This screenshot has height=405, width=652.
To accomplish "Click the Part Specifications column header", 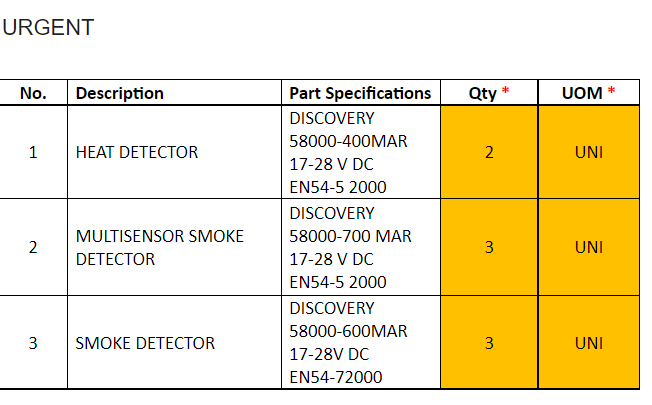I will coord(360,93).
